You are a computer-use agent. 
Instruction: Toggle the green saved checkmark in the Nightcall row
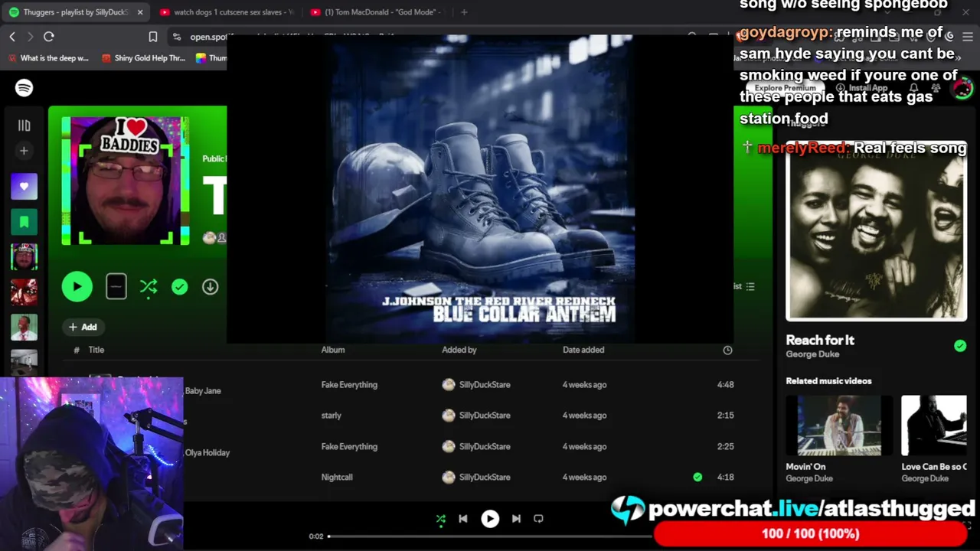[697, 477]
